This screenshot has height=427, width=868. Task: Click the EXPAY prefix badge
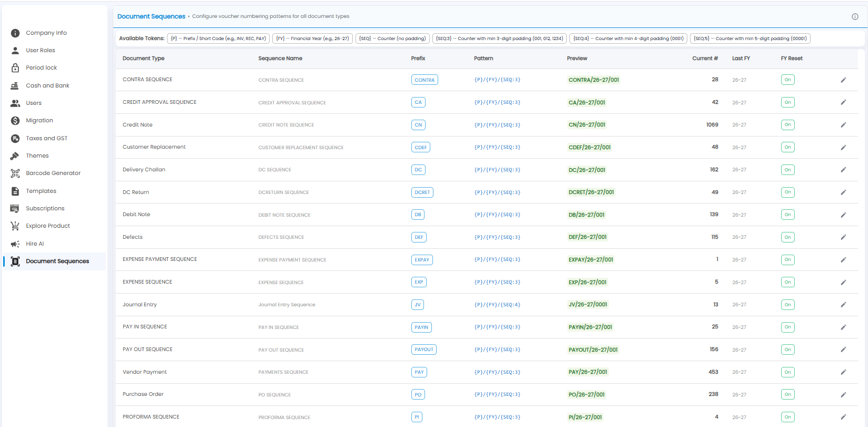coord(422,260)
